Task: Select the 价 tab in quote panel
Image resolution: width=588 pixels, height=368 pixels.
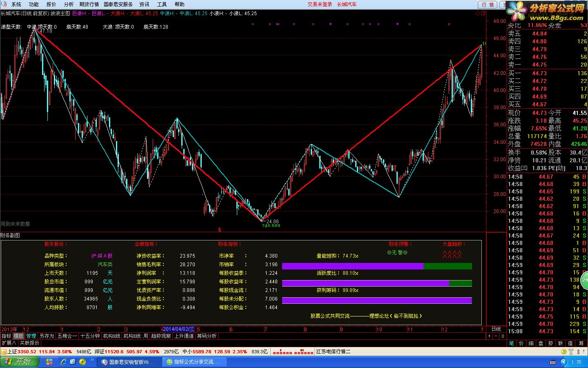Action: pyautogui.click(x=521, y=343)
